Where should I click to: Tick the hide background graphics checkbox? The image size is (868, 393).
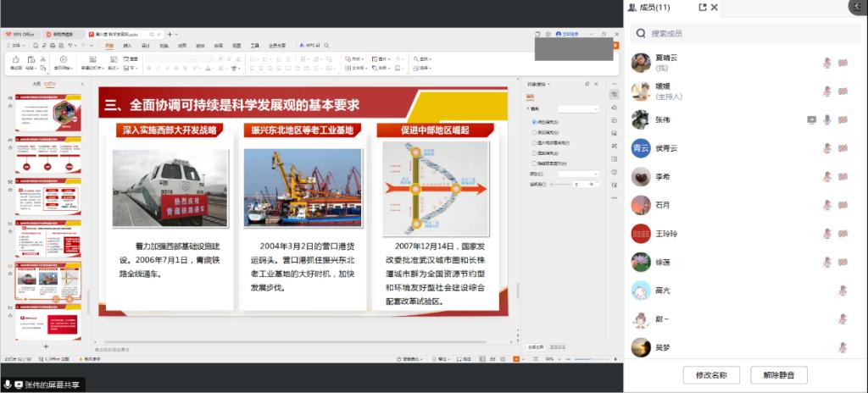[532, 163]
